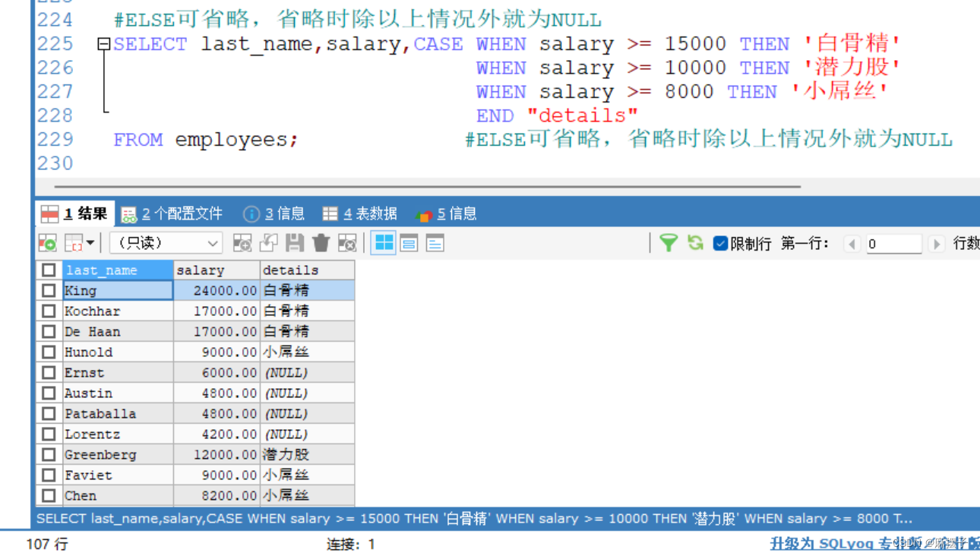
Task: Click the 升级为 SQLyog 专业版 link
Action: coord(874,543)
